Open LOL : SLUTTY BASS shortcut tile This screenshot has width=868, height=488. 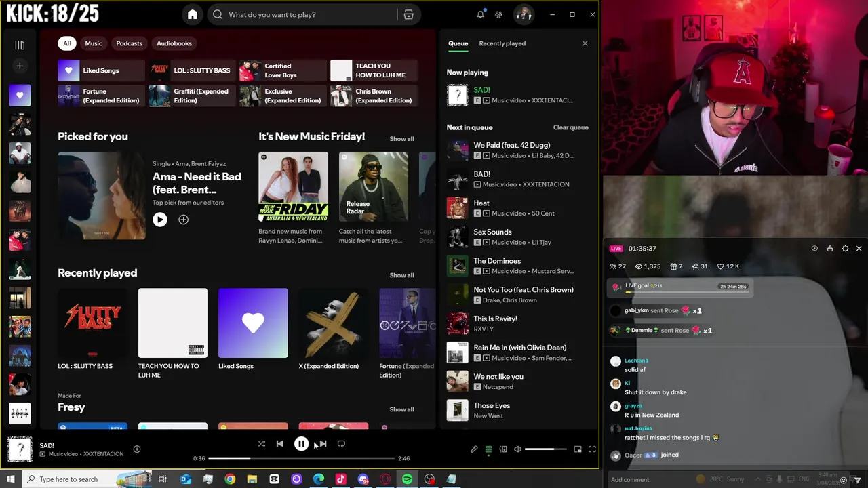point(192,70)
